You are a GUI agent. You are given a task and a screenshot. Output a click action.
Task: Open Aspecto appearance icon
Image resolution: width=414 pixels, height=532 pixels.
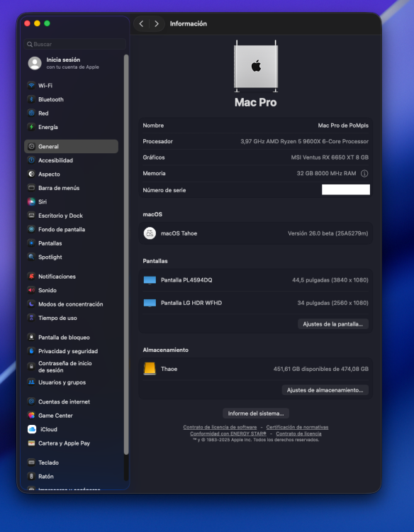(x=31, y=174)
